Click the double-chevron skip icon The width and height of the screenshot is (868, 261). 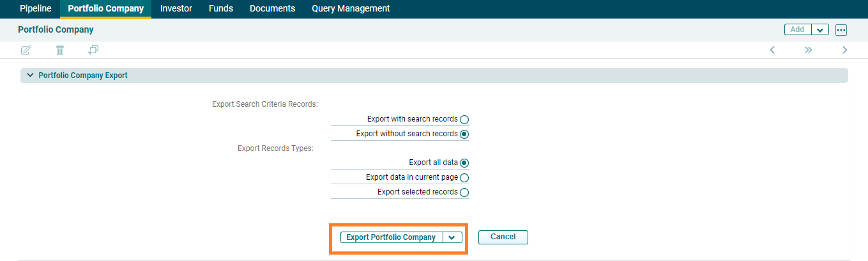[809, 50]
